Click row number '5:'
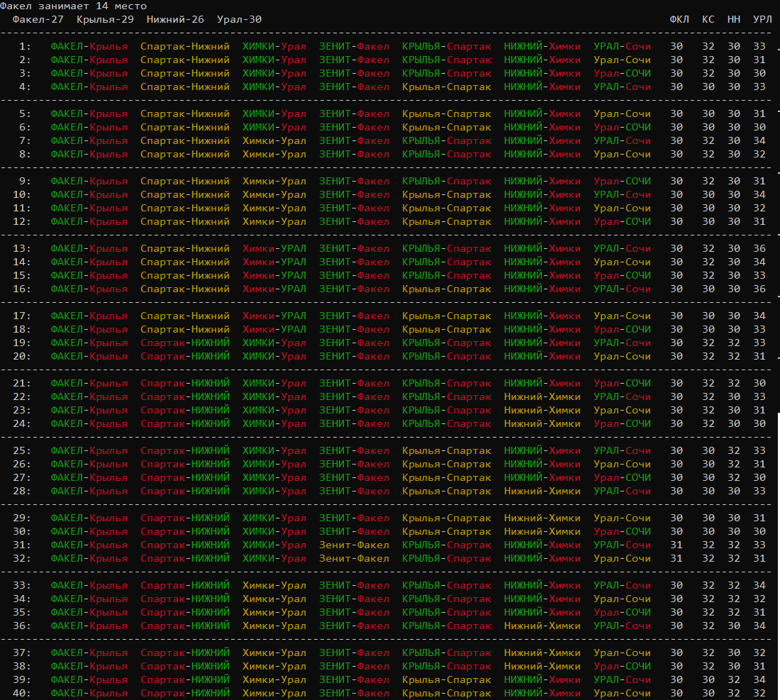The image size is (780, 700). point(25,113)
